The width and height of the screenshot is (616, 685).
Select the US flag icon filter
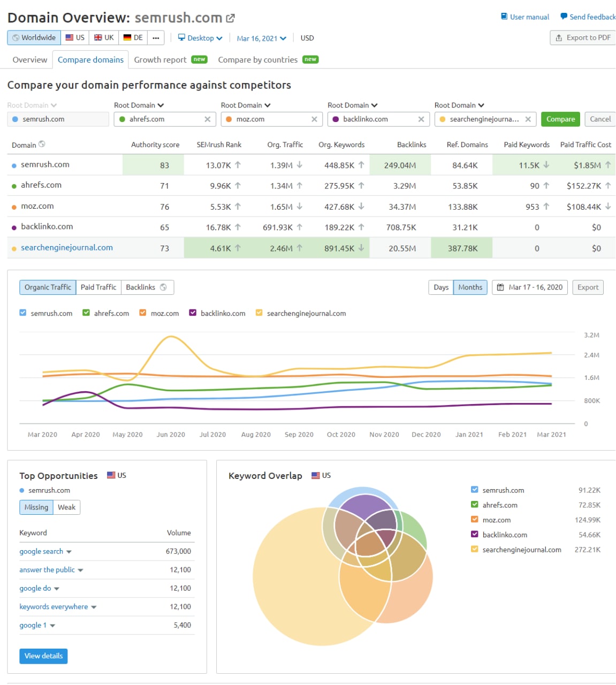click(70, 37)
